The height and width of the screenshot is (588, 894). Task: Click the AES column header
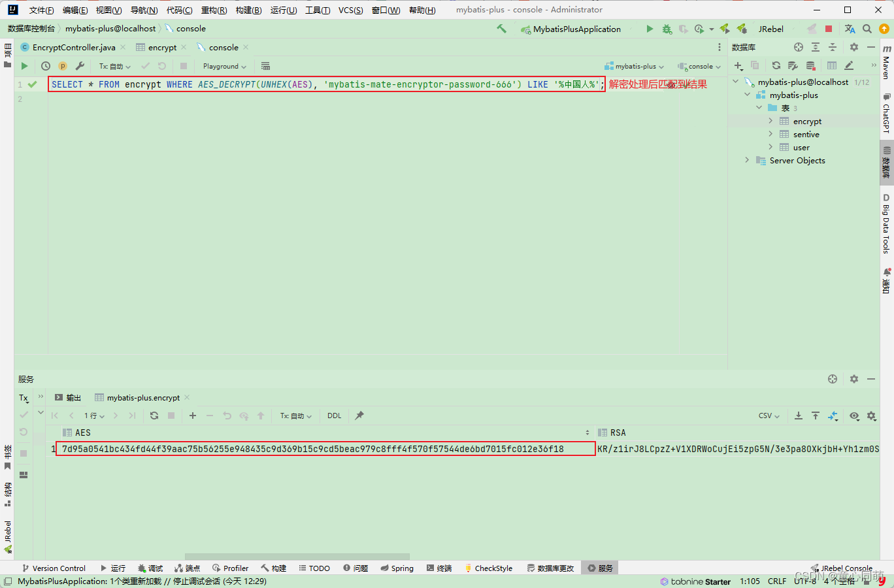325,433
